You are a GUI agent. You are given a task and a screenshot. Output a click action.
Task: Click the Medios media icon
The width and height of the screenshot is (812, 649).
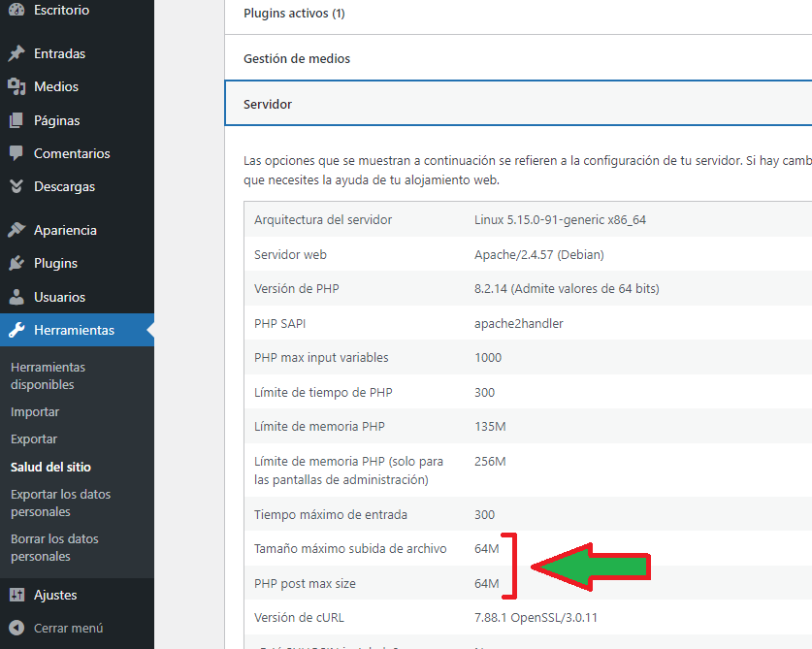(x=16, y=86)
